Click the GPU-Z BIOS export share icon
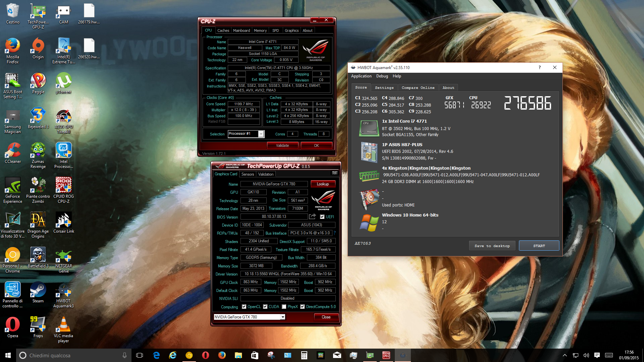This screenshot has width=644, height=362. point(312,217)
